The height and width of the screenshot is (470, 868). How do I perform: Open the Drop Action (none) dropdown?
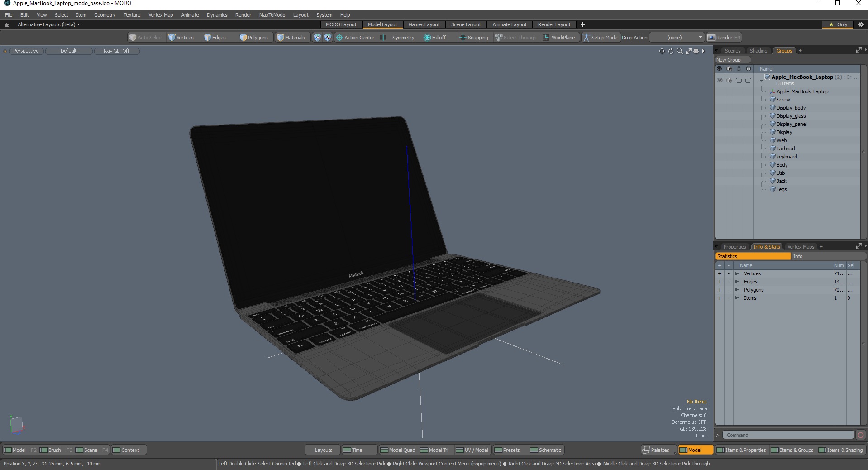click(677, 38)
